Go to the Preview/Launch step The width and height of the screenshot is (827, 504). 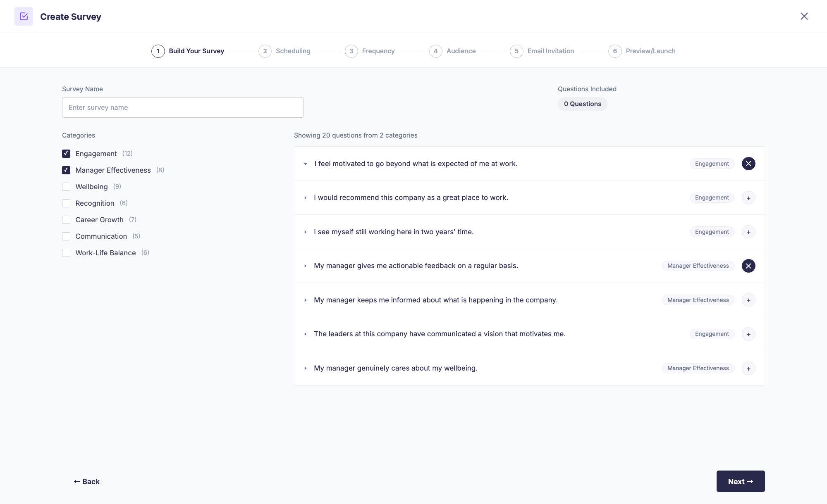pyautogui.click(x=642, y=51)
